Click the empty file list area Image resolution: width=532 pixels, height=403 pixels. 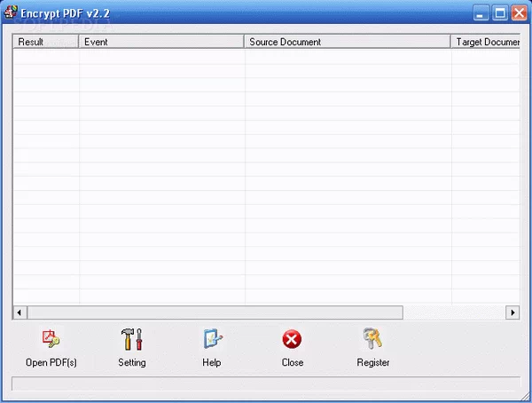(266, 178)
